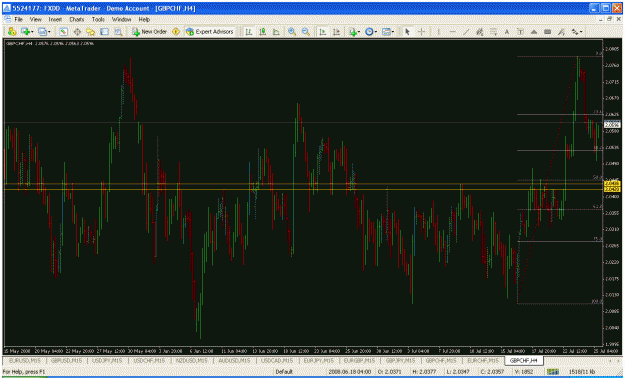Image resolution: width=625 pixels, height=378 pixels.
Task: Select the equidistant channel tool
Action: click(480, 32)
